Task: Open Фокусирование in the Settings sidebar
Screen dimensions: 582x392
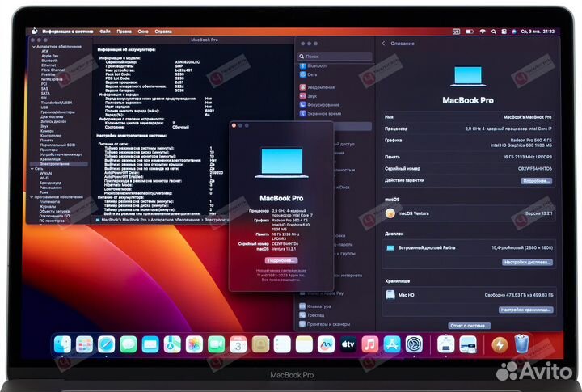Action: pyautogui.click(x=319, y=105)
